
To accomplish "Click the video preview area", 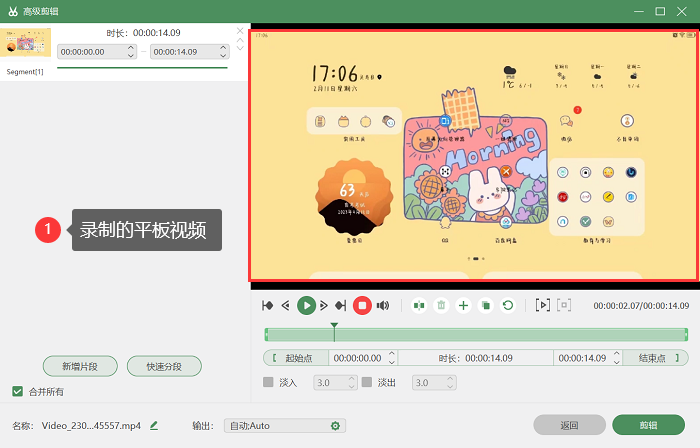I will [474, 156].
